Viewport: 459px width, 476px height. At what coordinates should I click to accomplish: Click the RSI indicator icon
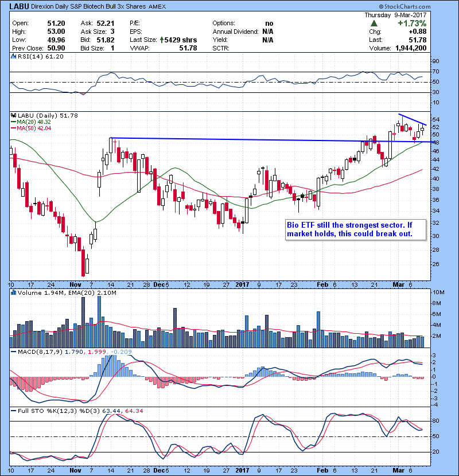(13, 56)
